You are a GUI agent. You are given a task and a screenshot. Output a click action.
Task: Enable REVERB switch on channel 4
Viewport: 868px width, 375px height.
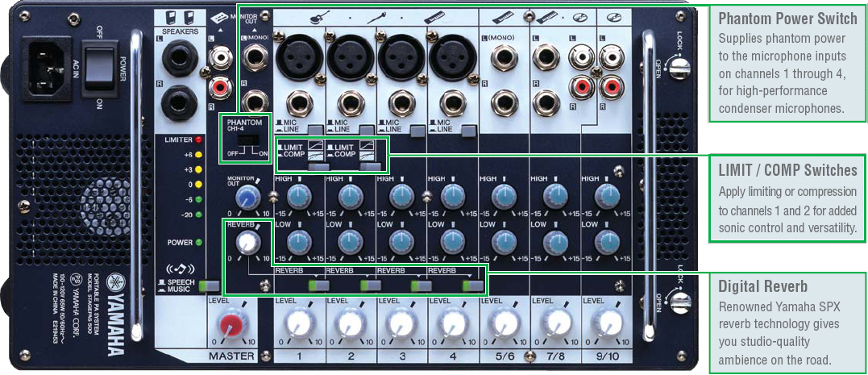pos(473,285)
